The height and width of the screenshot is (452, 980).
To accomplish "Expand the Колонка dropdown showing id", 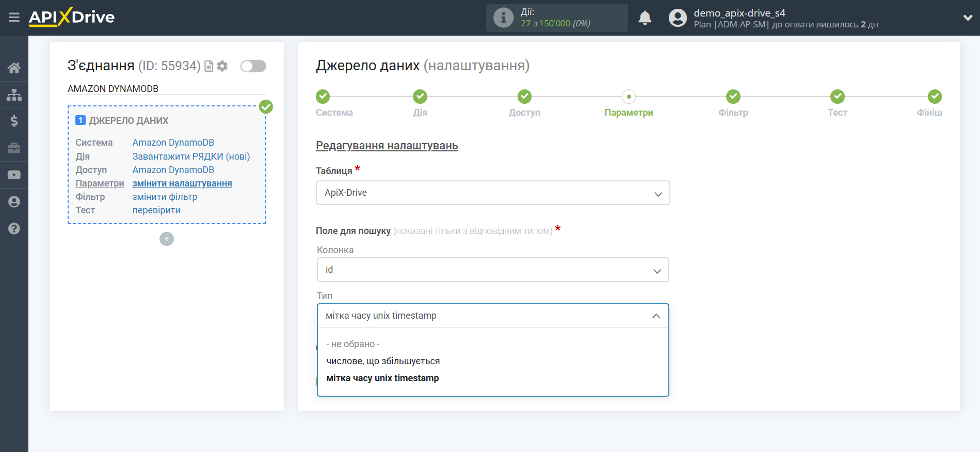I will [x=492, y=270].
